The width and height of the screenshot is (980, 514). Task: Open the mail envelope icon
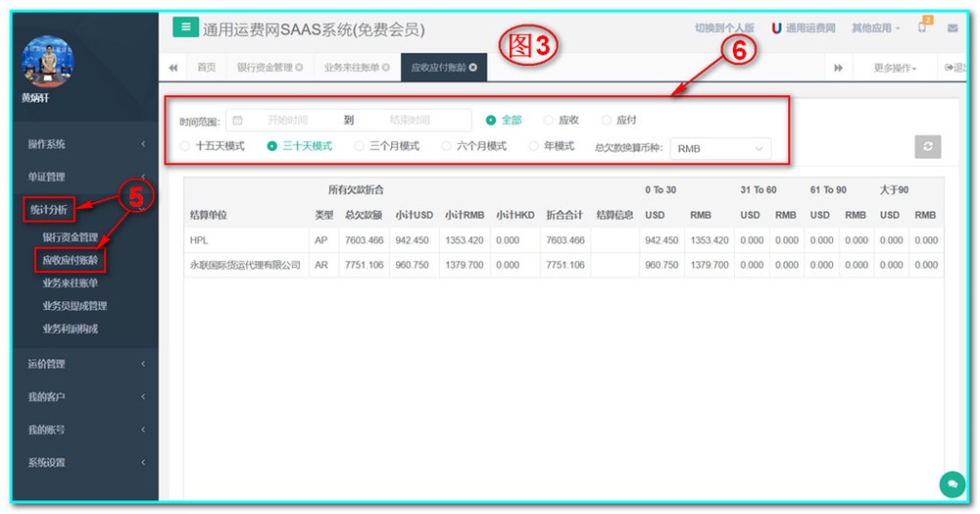click(953, 28)
